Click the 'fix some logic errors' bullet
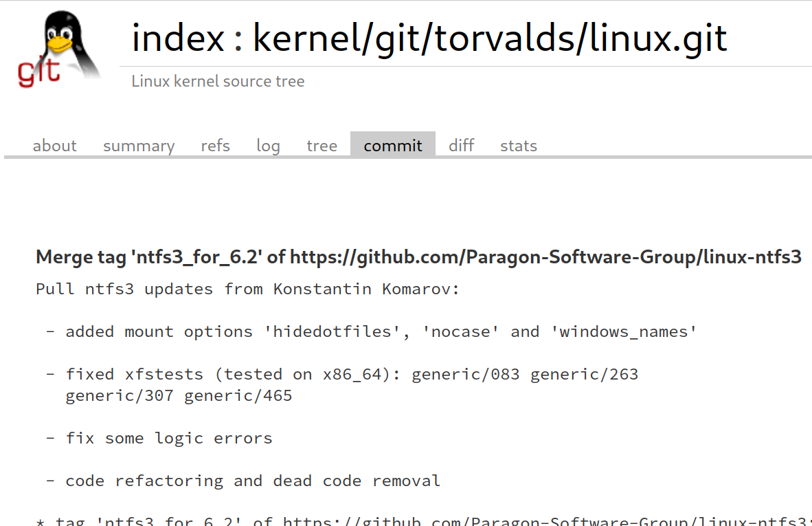This screenshot has height=526, width=812. tap(168, 438)
